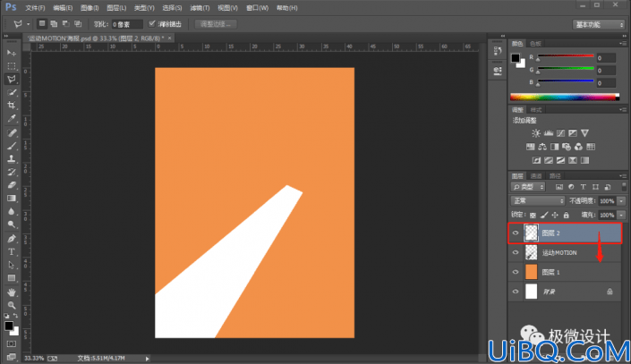Select the Eraser tool
The height and width of the screenshot is (364, 631).
click(x=12, y=185)
